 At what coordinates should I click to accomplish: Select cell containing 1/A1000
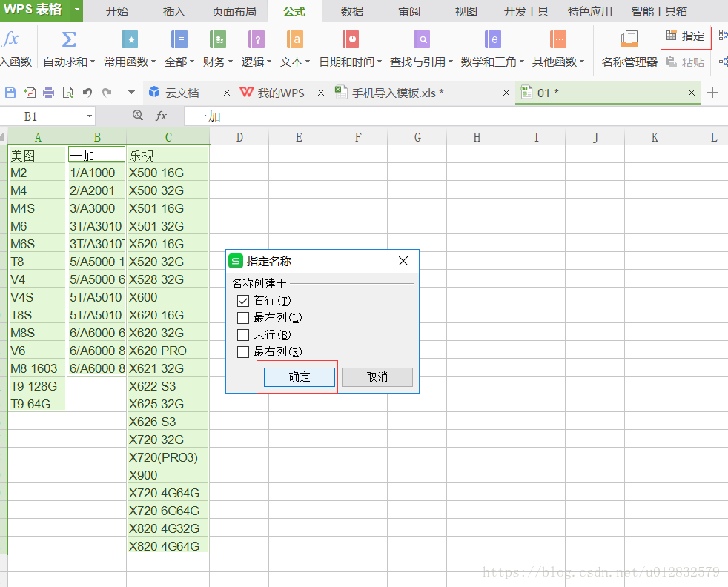[x=96, y=173]
